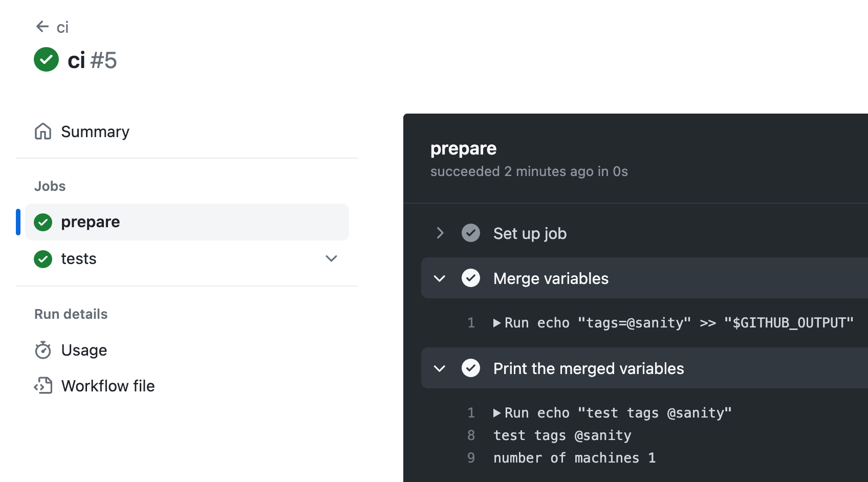Expand the Run echo test tags log line
The image size is (868, 482).
pos(497,412)
